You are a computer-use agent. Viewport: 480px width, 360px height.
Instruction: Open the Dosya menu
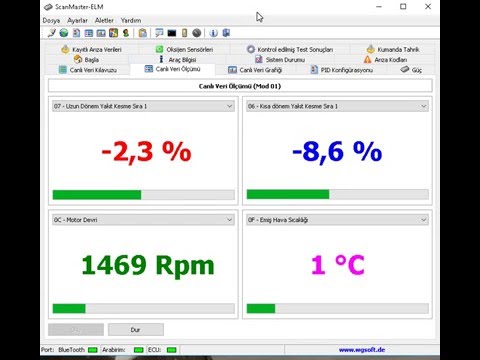pyautogui.click(x=51, y=20)
